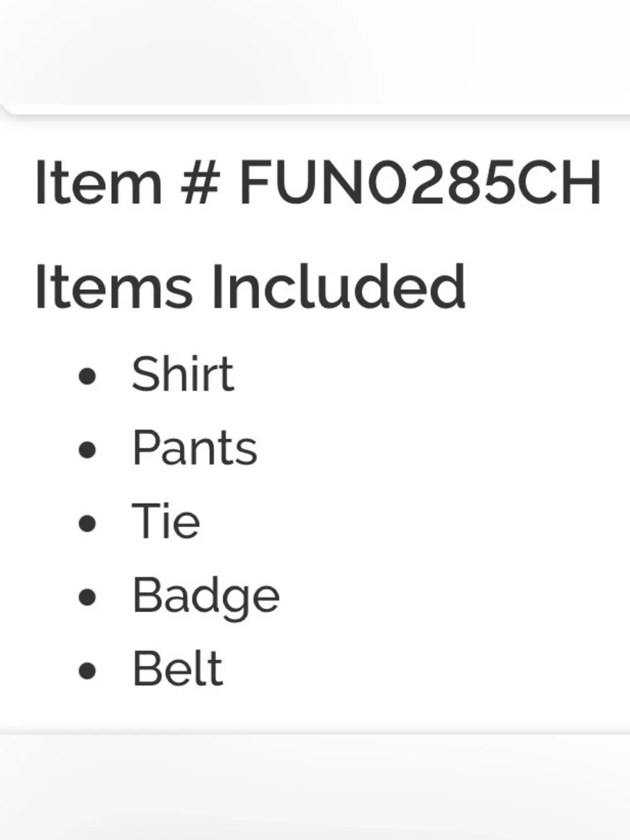
Task: Click the bullet point beside Badge
Action: [88, 597]
